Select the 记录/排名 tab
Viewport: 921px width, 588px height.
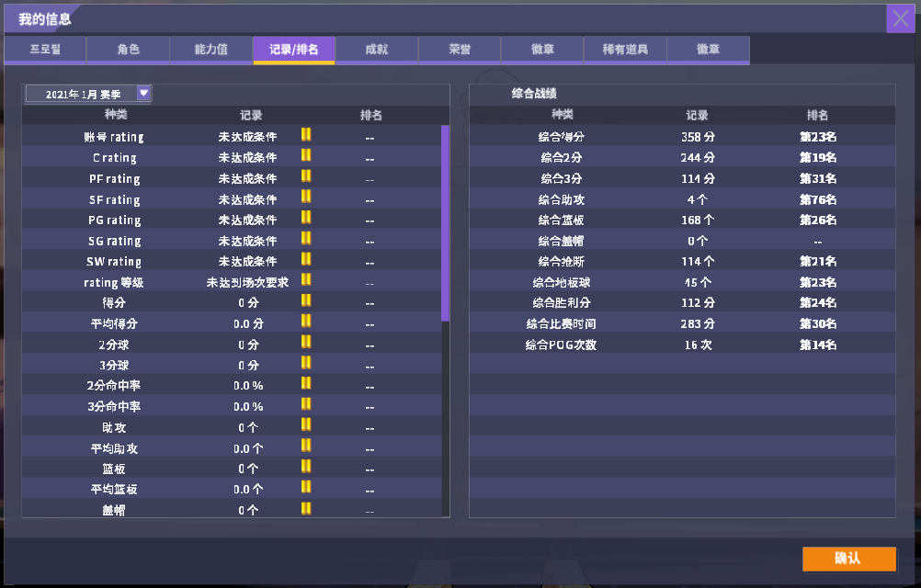tap(294, 50)
